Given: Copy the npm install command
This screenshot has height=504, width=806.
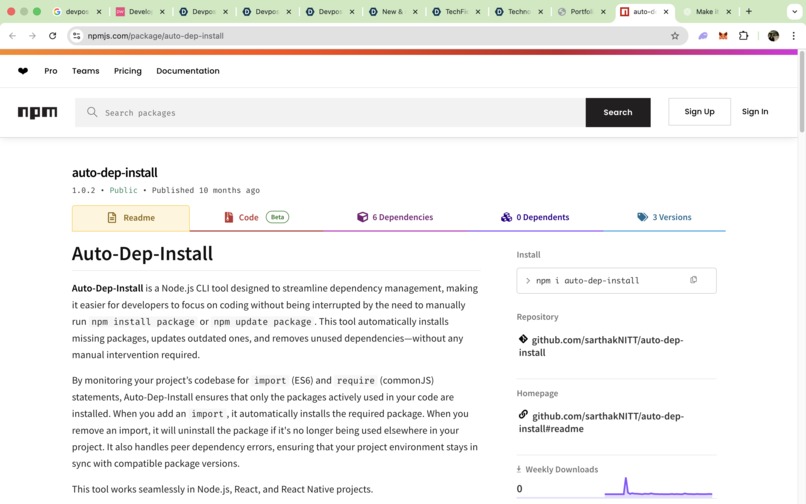Looking at the screenshot, I should [x=693, y=280].
